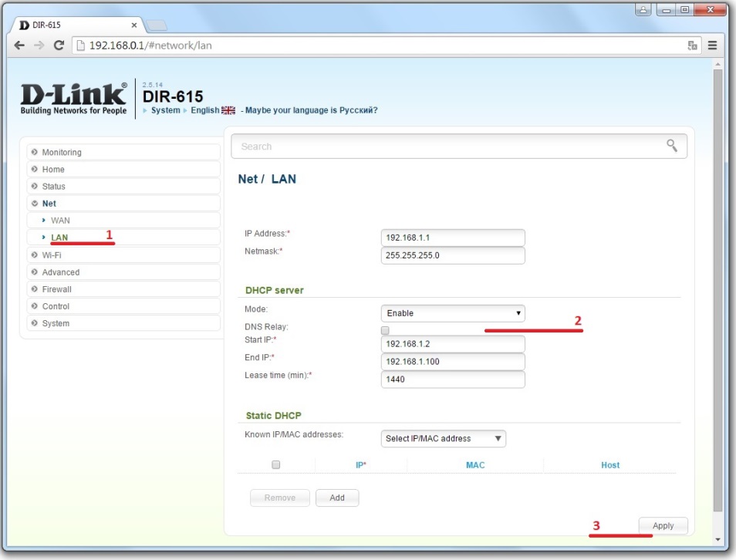Close the DIR-615 browser tab
Screen dimensions: 736x560
pyautogui.click(x=133, y=25)
